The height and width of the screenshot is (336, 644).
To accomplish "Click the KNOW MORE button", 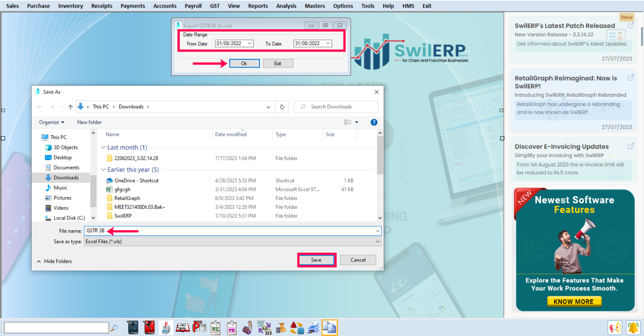I will tap(574, 301).
